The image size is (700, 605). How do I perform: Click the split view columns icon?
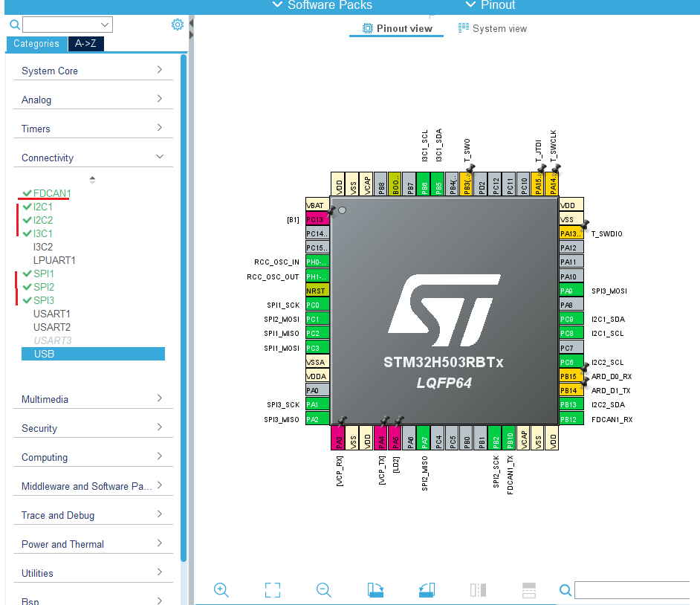(478, 590)
